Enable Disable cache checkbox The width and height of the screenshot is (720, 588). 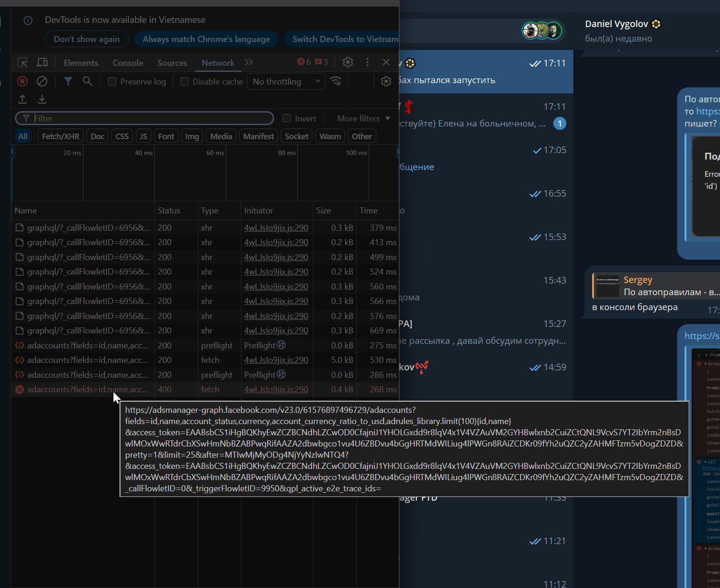click(184, 81)
